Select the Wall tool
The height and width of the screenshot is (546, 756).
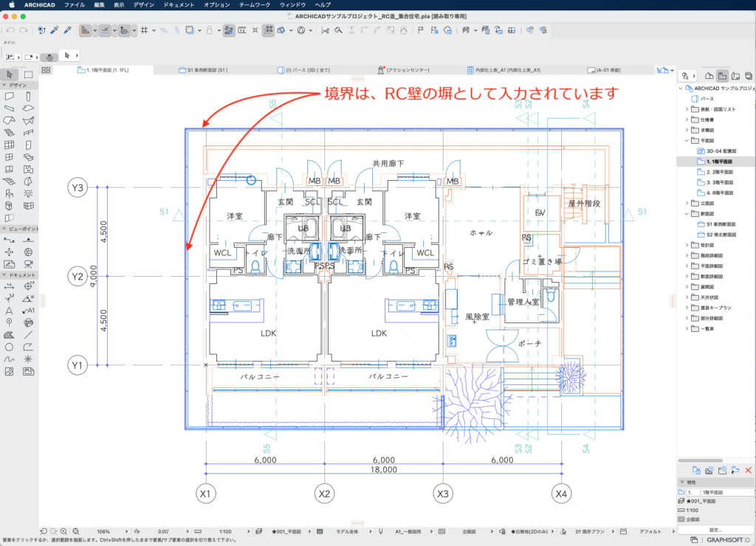pyautogui.click(x=9, y=97)
